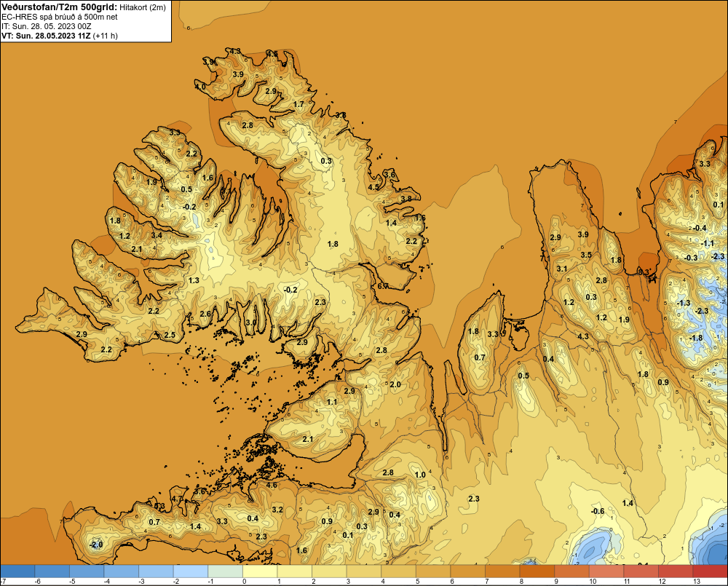
Task: Click the map temperature value '-0.4'
Action: [x=699, y=228]
